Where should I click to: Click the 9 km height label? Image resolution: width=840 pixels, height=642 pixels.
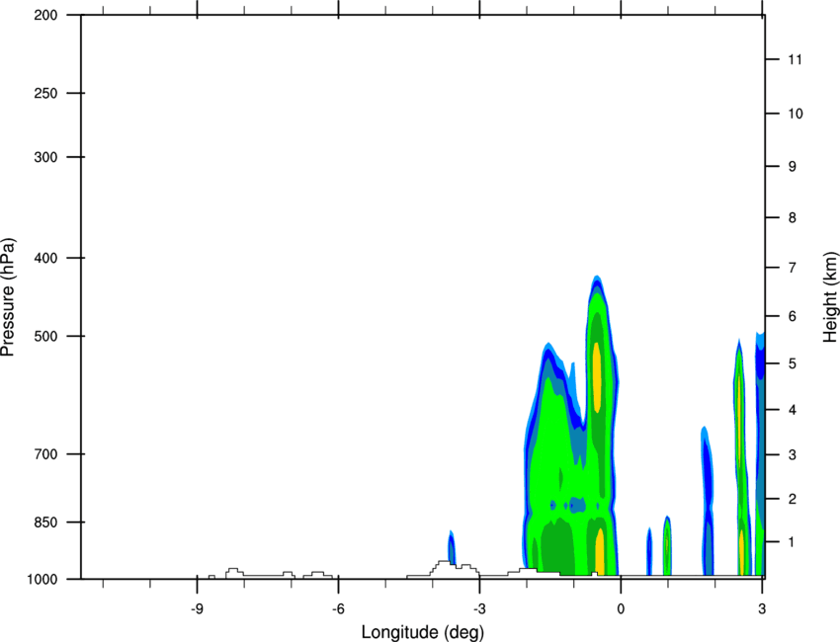[793, 167]
